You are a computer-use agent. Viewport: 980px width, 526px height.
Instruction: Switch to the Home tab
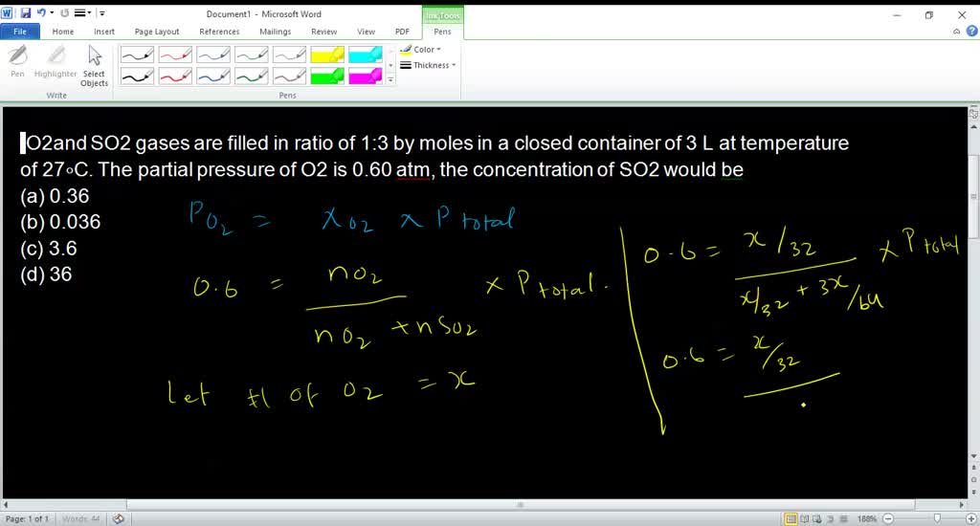pos(62,32)
